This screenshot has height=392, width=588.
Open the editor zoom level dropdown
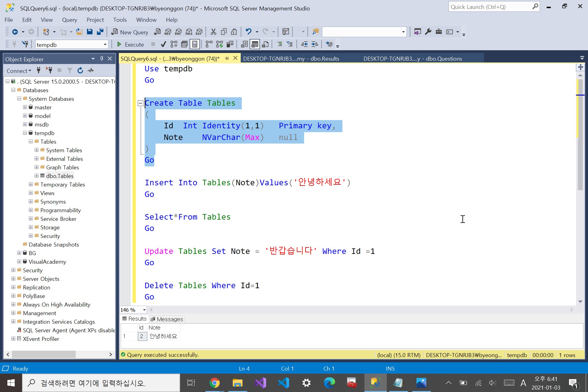[x=144, y=310]
